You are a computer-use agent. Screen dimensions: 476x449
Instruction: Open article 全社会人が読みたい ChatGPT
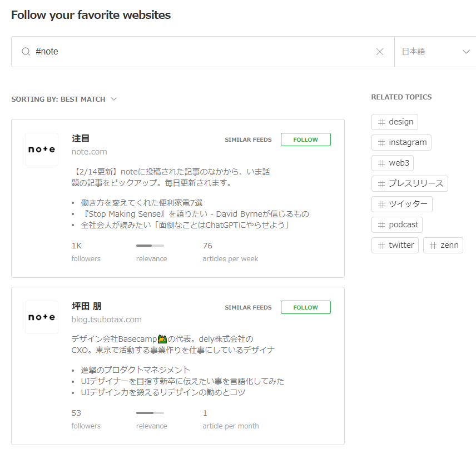point(185,225)
